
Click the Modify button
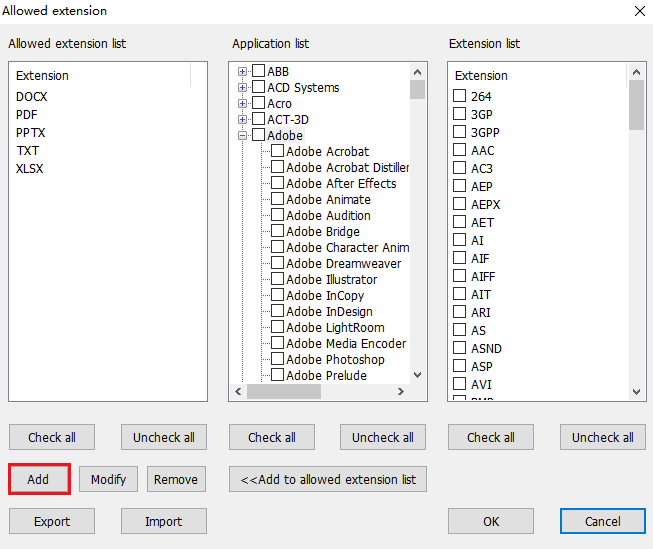108,479
